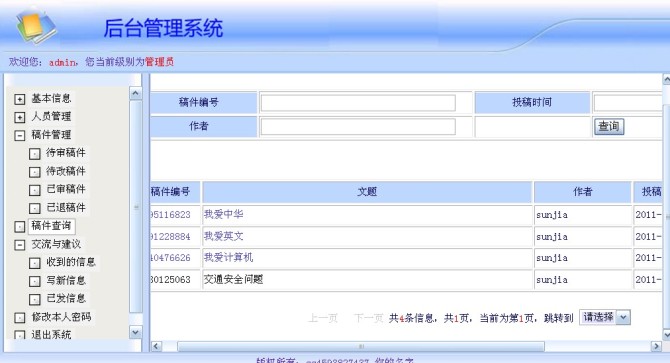Click the 文题 column header

367,192
